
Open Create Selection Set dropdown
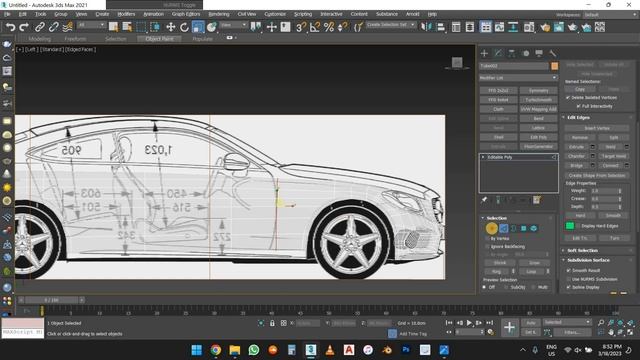pyautogui.click(x=391, y=25)
